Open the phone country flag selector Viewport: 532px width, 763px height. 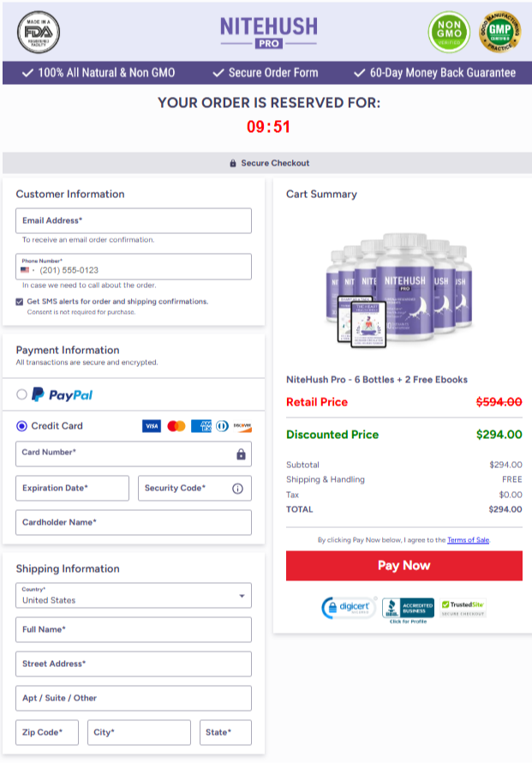[27, 270]
